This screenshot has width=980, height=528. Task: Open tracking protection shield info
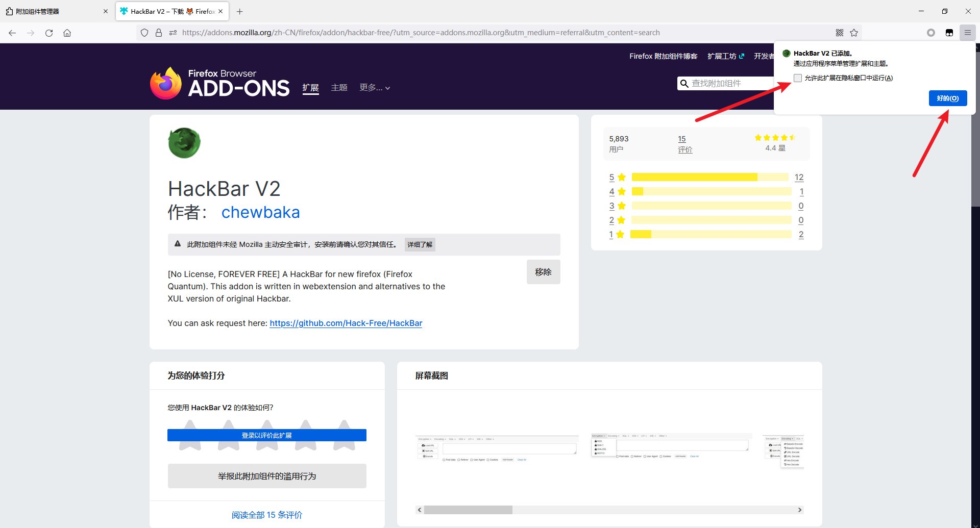click(144, 33)
